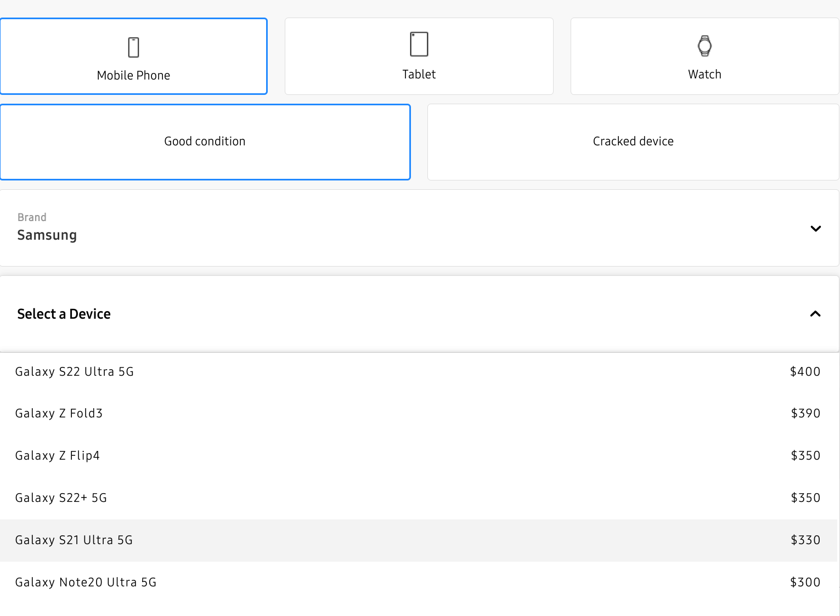Collapse device list with up chevron
The height and width of the screenshot is (616, 840).
click(815, 314)
